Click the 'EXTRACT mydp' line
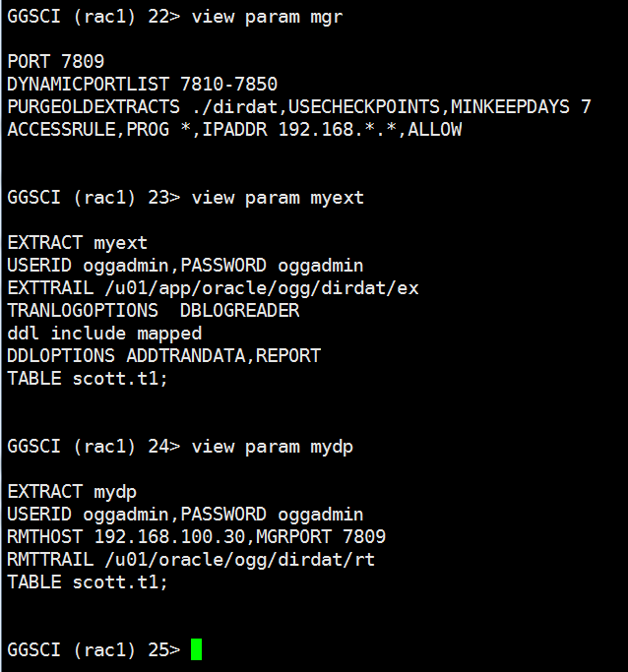Image resolution: width=628 pixels, height=672 pixels. [72, 491]
